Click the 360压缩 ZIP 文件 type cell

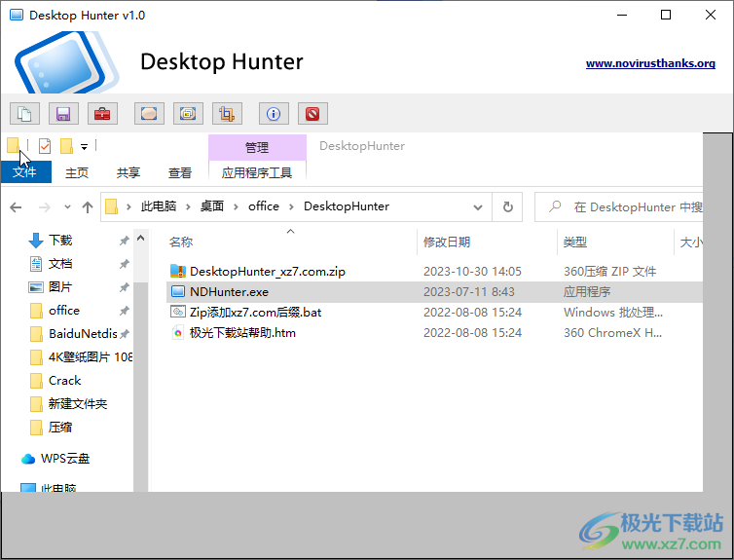pyautogui.click(x=610, y=271)
